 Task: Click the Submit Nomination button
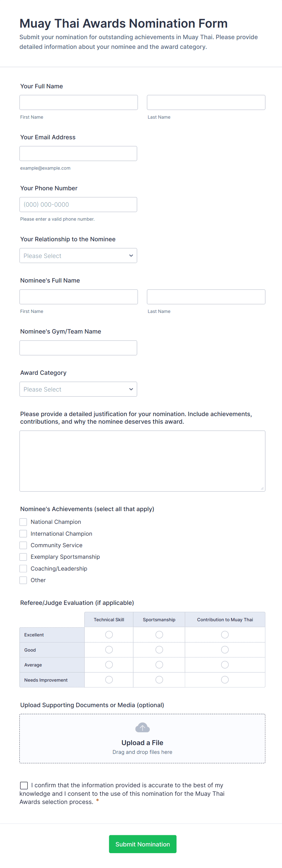pos(142,844)
